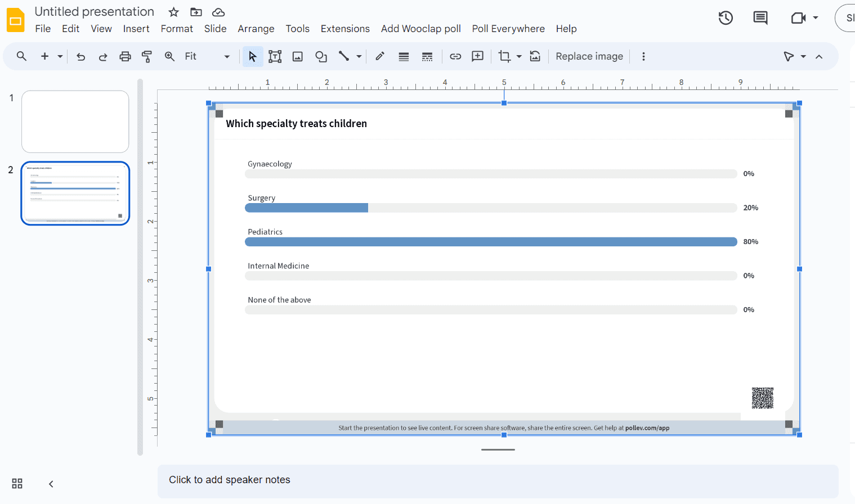Redo the last action
855x504 pixels.
103,56
